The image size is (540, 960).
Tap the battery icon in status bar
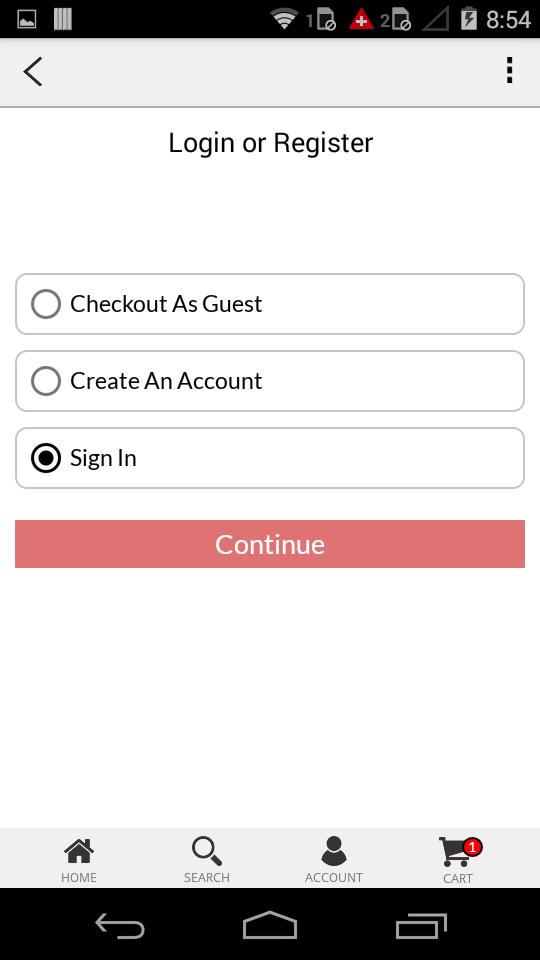point(468,19)
